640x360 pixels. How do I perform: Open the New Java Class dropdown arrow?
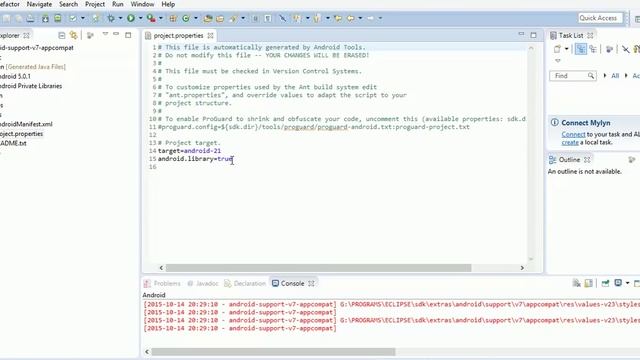point(196,18)
